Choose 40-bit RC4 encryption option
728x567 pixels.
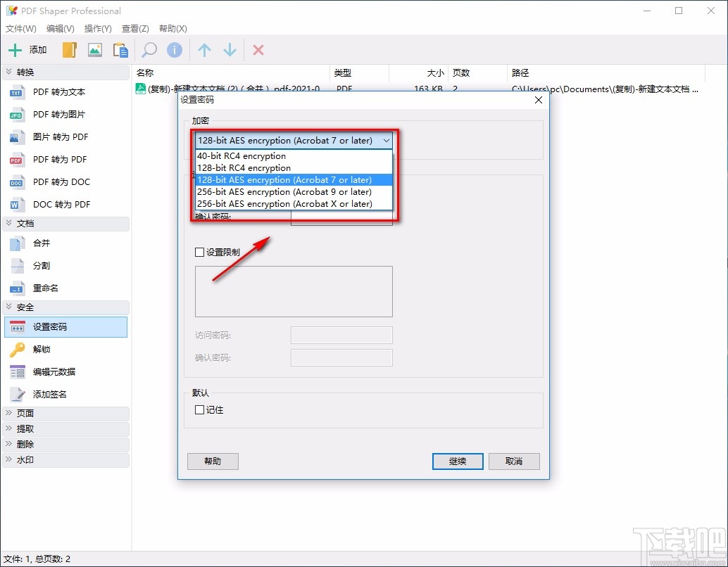pos(294,156)
